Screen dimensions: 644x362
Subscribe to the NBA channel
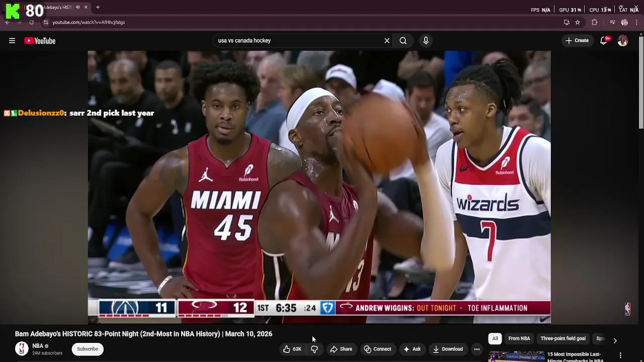point(88,349)
